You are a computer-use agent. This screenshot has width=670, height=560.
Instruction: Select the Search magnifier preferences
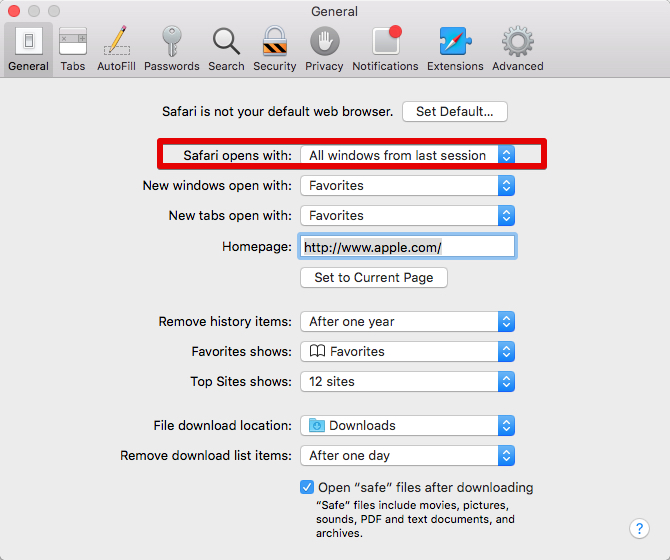click(x=226, y=48)
